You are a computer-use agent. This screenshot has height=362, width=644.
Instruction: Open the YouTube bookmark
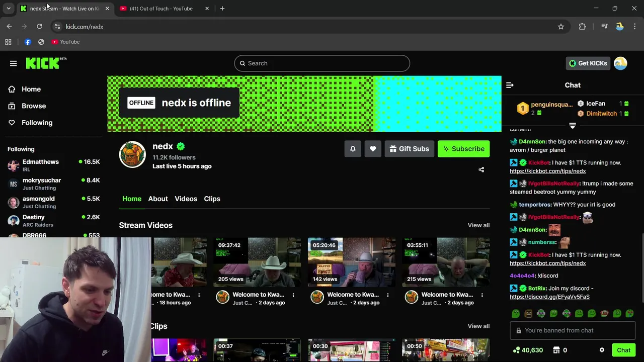coord(65,42)
